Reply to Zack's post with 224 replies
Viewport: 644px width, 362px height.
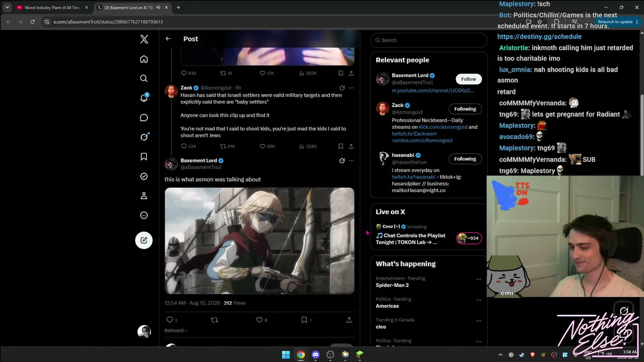click(188, 146)
